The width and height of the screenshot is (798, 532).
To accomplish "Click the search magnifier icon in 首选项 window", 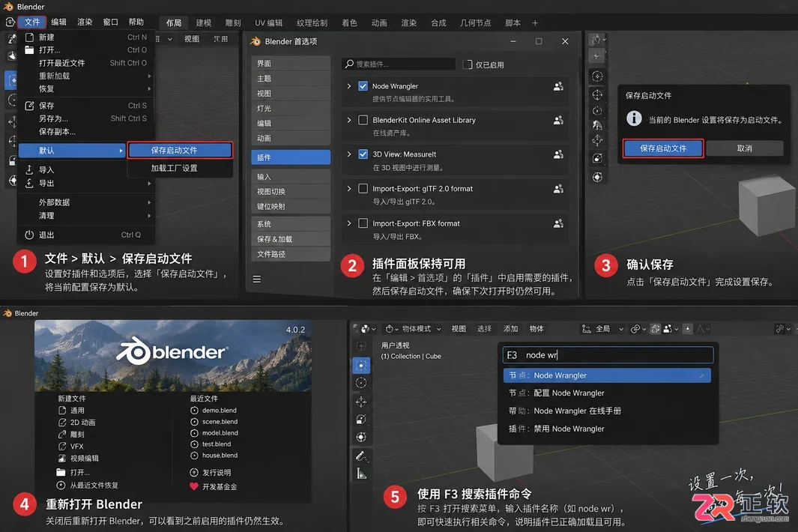I will [x=349, y=64].
